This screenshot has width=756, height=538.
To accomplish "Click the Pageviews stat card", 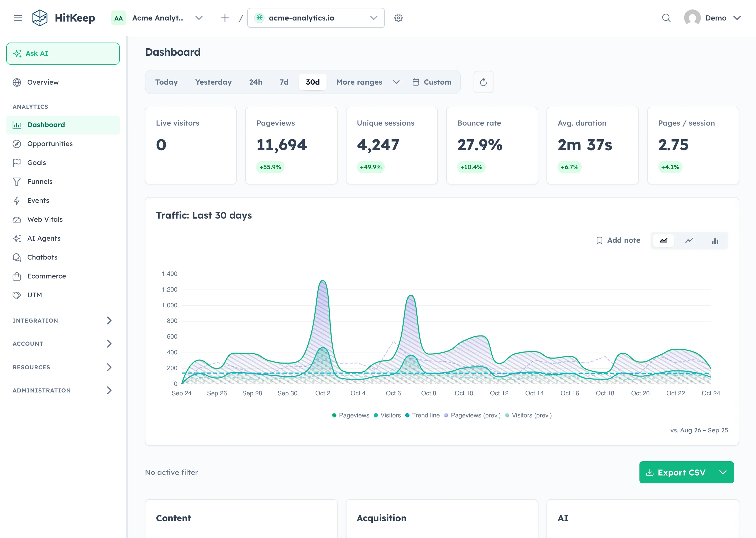I will point(291,145).
